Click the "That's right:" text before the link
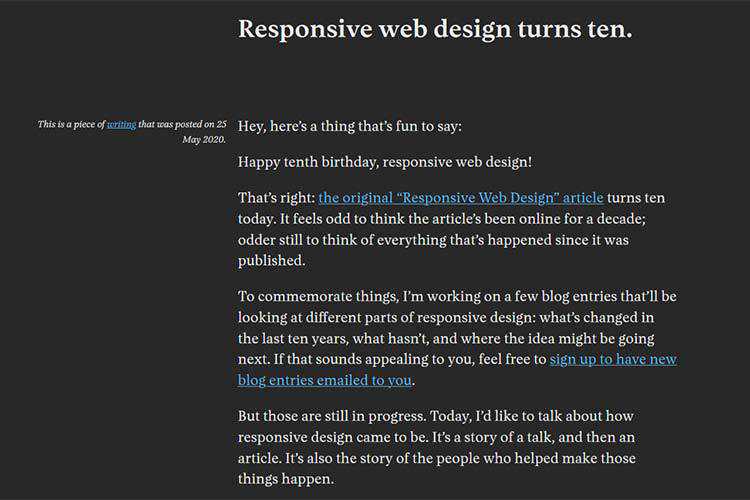The image size is (750, 500). pos(276,198)
